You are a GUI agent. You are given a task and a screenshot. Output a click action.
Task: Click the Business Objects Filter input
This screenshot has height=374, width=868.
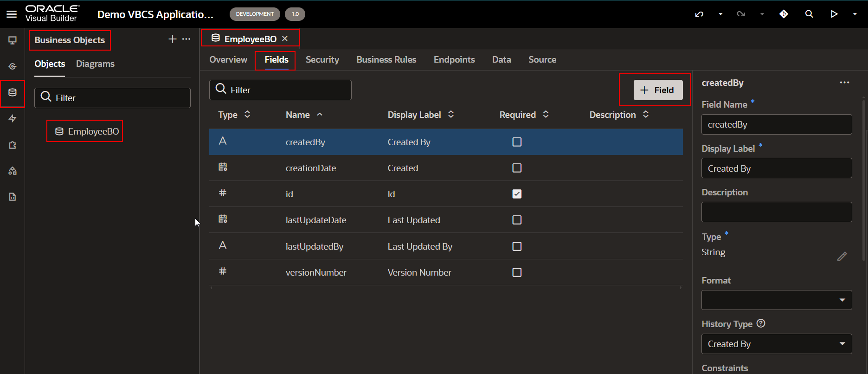(112, 98)
